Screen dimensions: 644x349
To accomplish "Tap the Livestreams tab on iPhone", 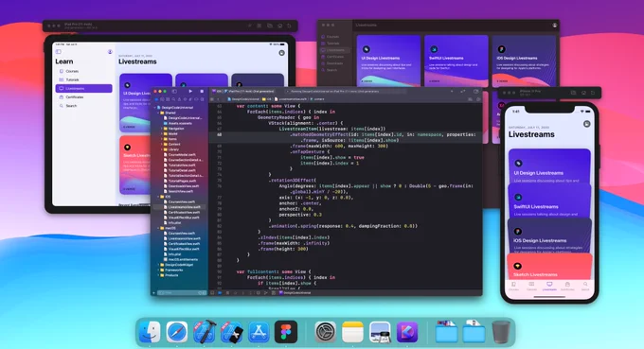I will 549,287.
